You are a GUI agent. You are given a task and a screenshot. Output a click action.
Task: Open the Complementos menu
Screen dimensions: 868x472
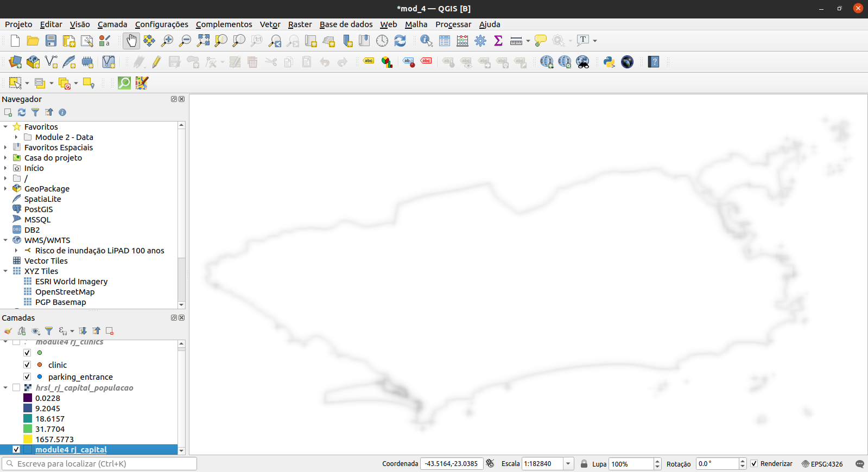coord(224,24)
